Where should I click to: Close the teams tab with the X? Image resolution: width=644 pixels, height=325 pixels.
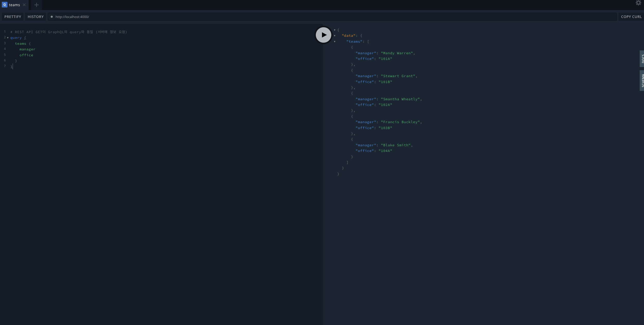point(24,5)
